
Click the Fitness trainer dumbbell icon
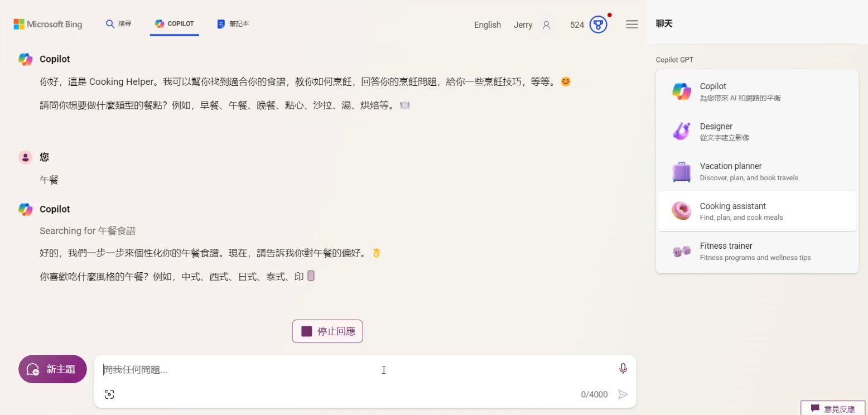pos(681,252)
